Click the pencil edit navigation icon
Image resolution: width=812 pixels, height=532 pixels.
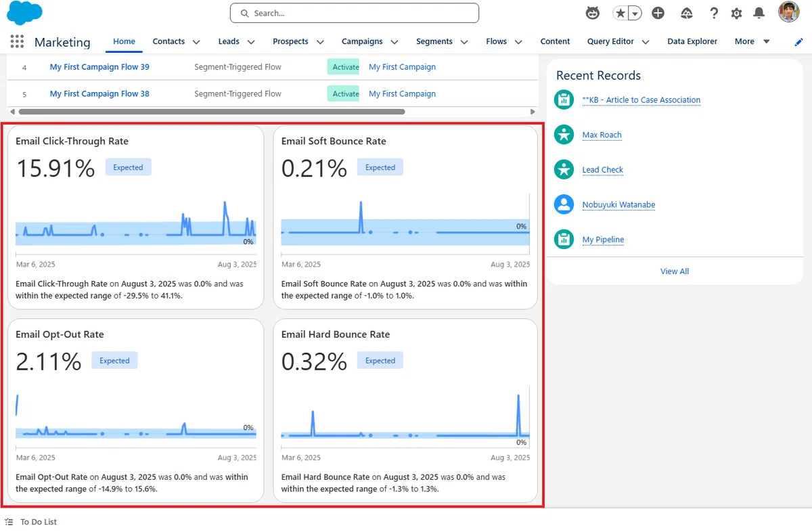[x=799, y=42]
